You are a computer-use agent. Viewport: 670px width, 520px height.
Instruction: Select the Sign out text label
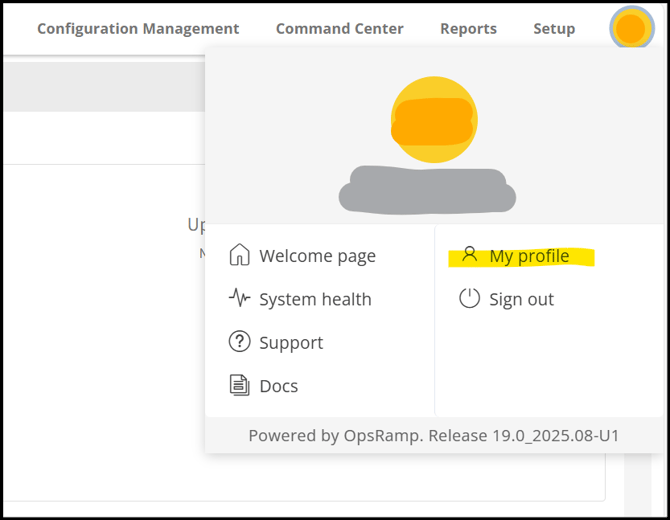click(521, 299)
